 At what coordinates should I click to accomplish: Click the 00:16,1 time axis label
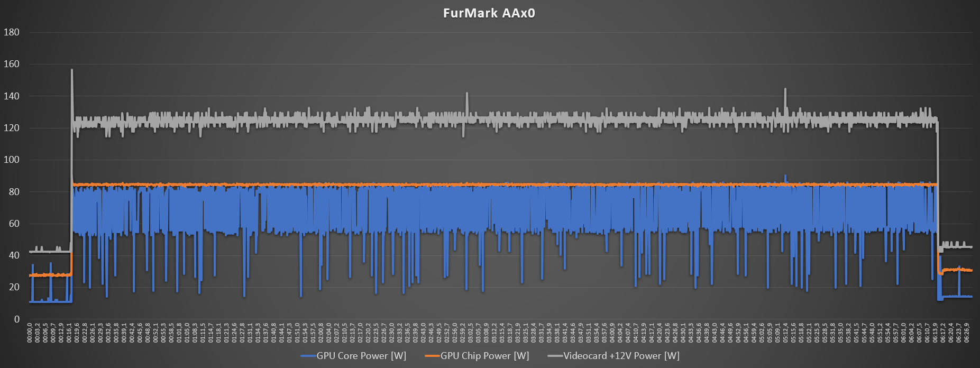[69, 333]
